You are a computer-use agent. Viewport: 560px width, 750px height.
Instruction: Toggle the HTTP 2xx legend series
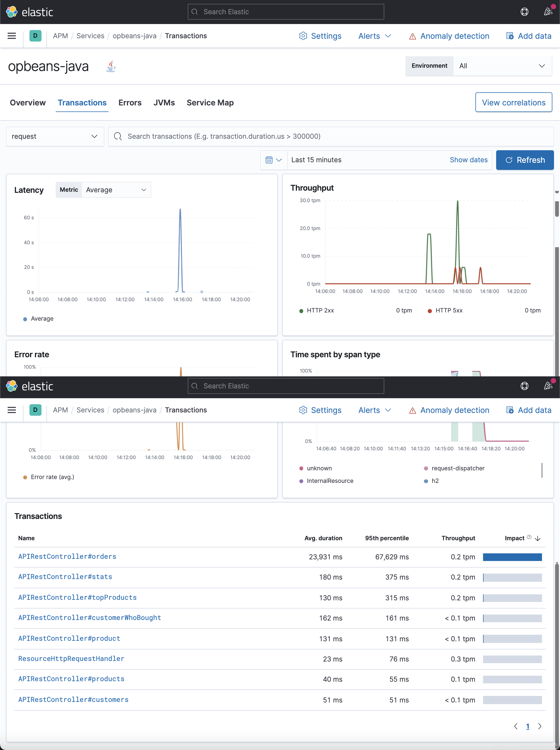(x=320, y=311)
